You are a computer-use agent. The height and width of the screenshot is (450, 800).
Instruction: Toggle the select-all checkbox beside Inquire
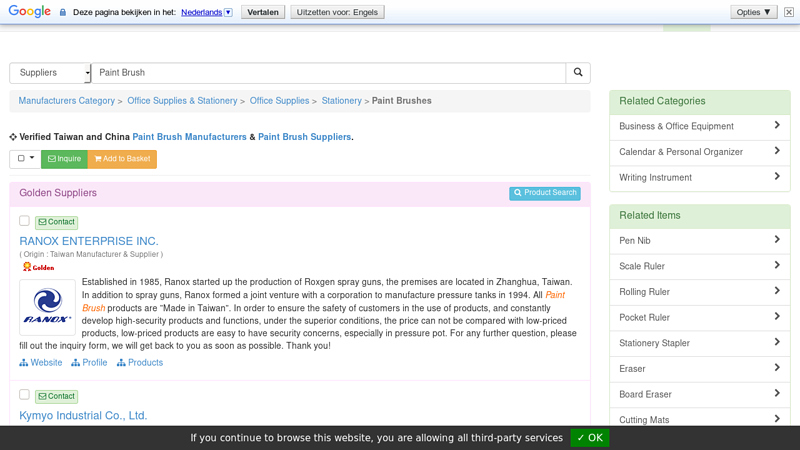21,158
